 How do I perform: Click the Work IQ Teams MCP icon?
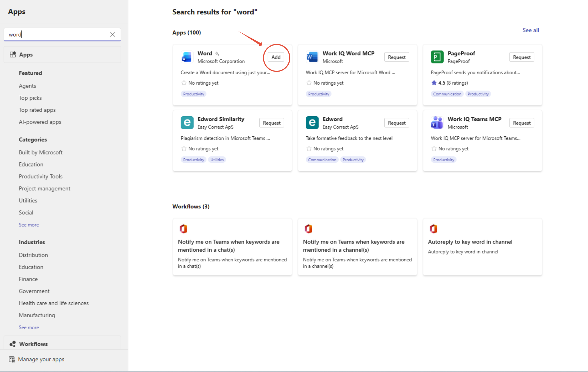coord(437,123)
